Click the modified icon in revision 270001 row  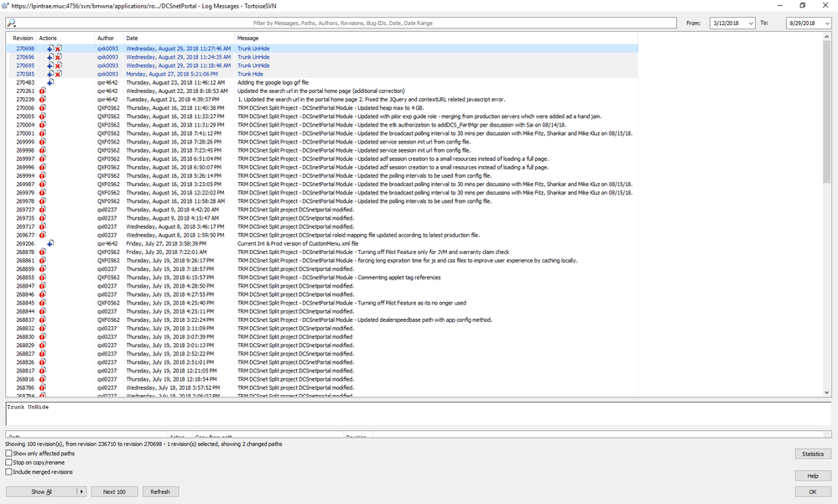pos(42,133)
